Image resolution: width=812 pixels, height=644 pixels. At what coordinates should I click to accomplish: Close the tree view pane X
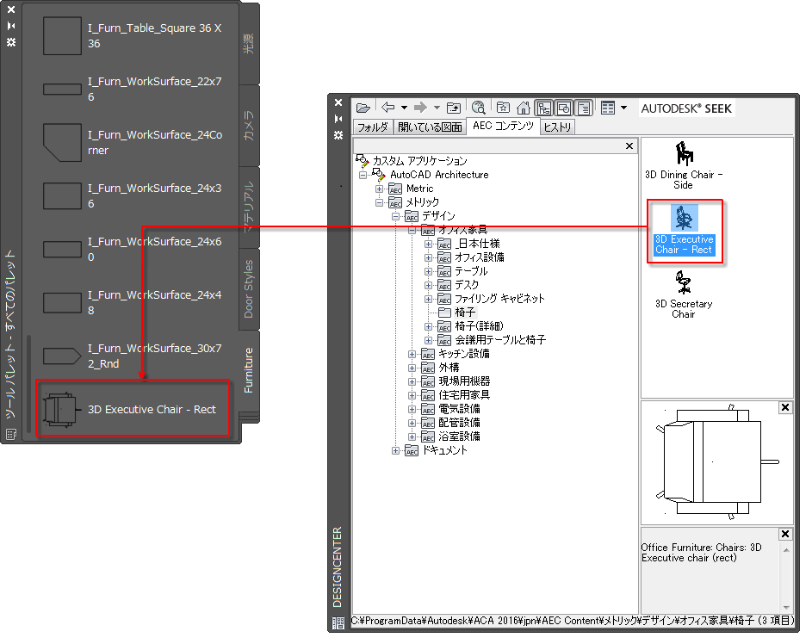[629, 146]
